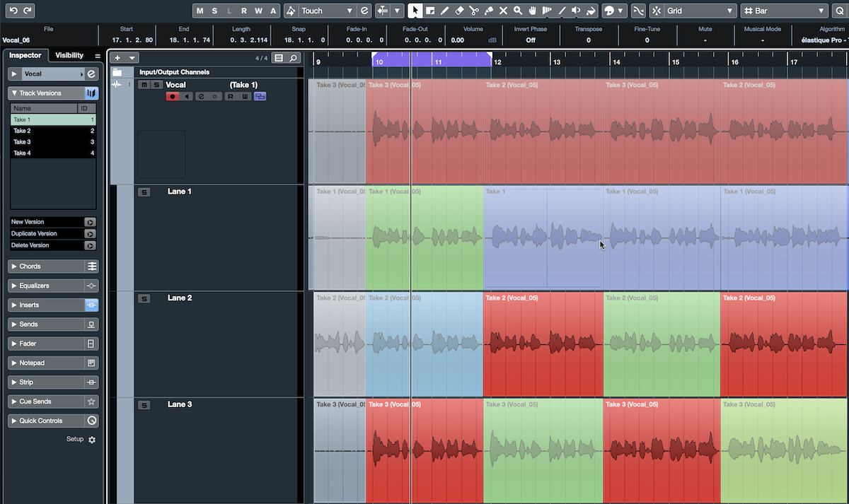This screenshot has height=504, width=849.
Task: Open the color palette selector
Action: 614,11
